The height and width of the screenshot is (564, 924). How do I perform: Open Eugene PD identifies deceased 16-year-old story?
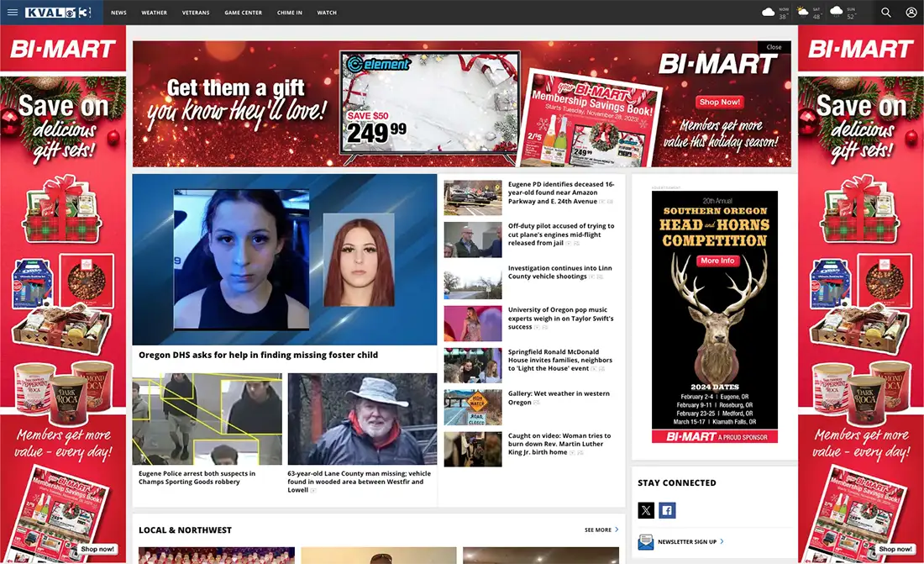click(x=561, y=192)
